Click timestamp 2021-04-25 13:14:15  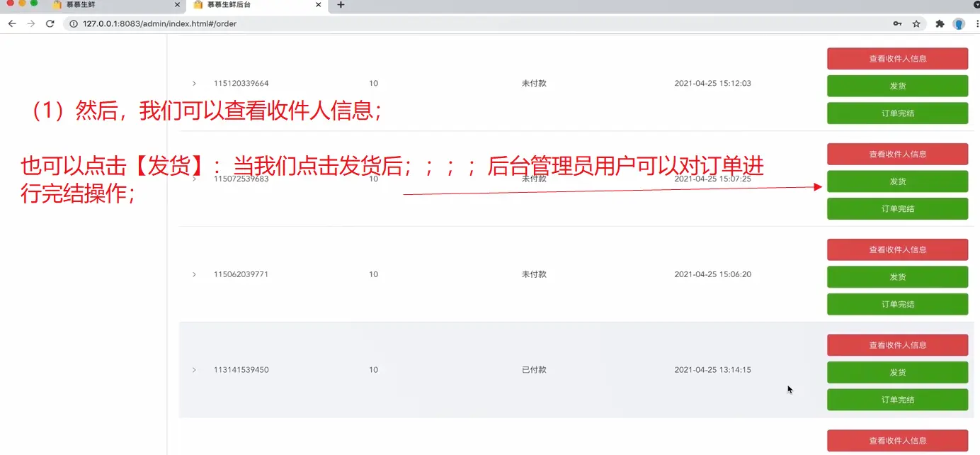(713, 370)
